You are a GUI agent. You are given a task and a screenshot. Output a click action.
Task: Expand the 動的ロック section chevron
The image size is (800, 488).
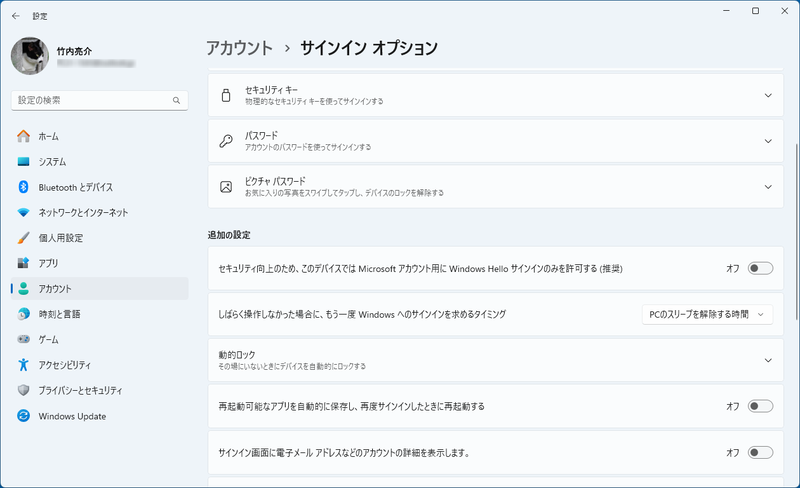768,360
